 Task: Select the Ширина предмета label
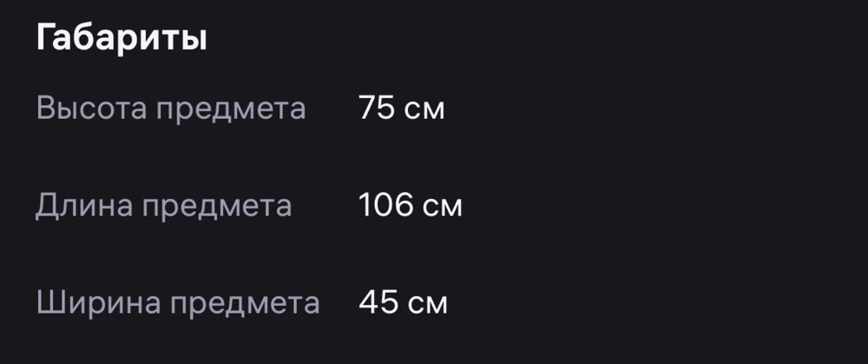(178, 304)
